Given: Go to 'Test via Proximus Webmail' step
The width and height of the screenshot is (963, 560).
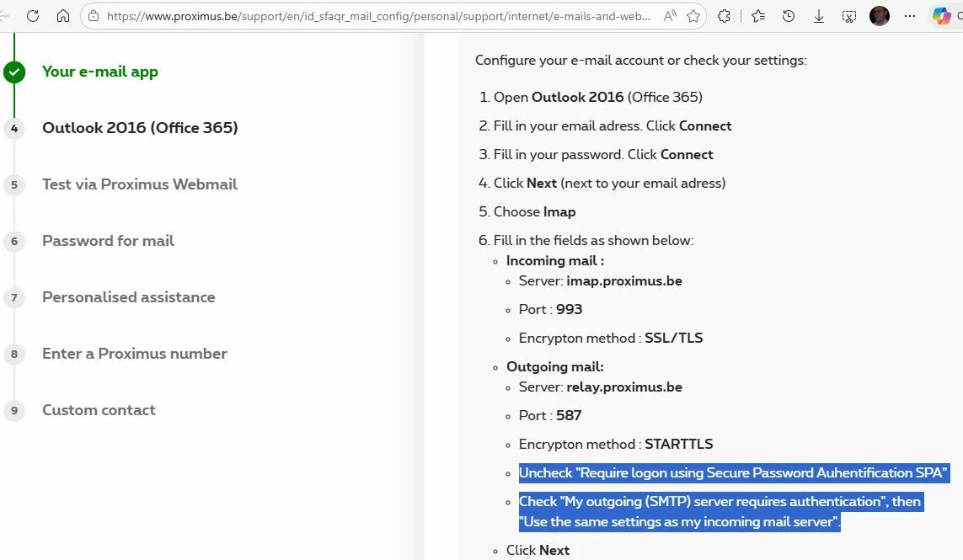Looking at the screenshot, I should pos(139,184).
